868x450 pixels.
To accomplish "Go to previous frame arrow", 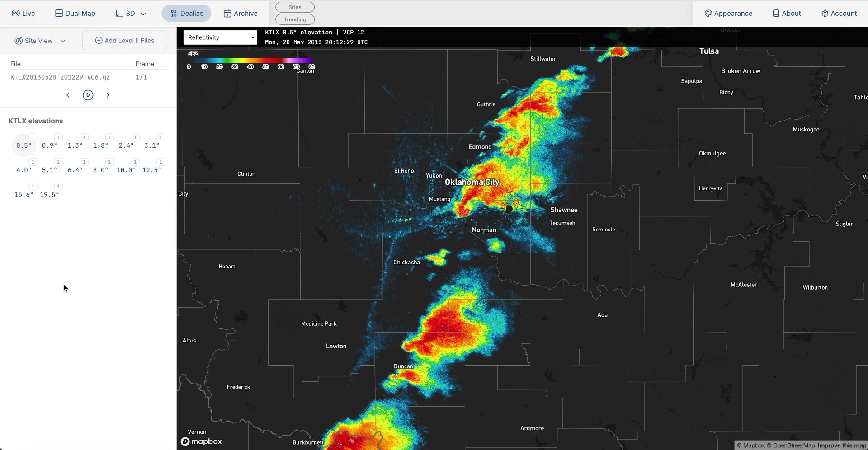I will pyautogui.click(x=68, y=95).
